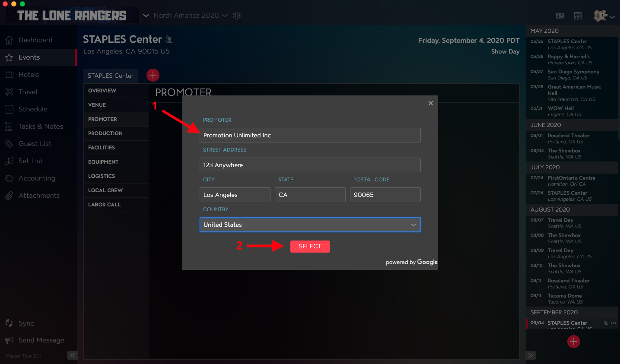The width and height of the screenshot is (620, 364).
Task: Click the Promoter name input field
Action: (x=310, y=135)
